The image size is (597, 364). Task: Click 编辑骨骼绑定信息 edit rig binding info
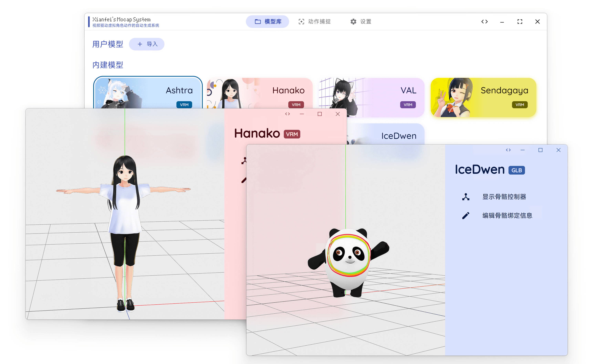pos(507,216)
